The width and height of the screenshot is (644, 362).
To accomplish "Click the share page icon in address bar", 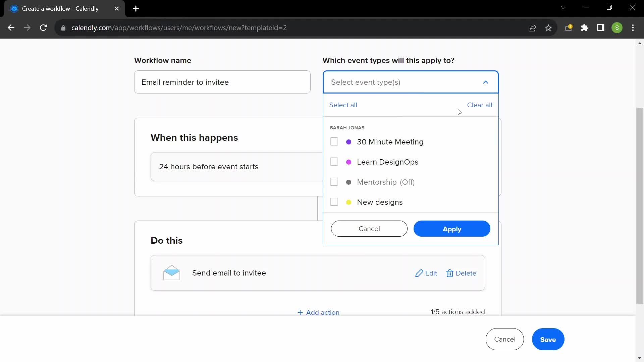I will 533,28.
